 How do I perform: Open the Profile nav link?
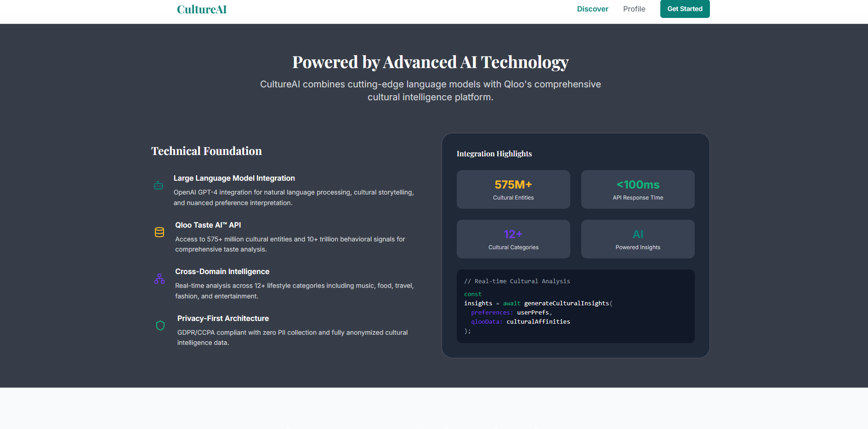click(634, 9)
